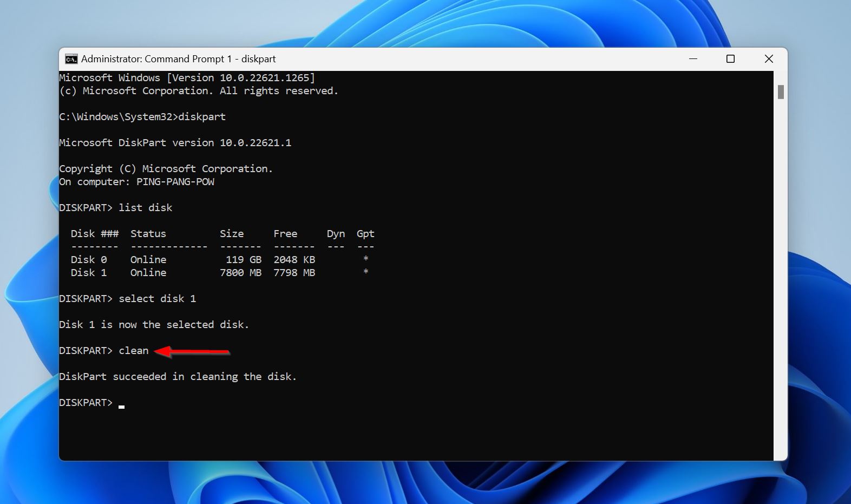Click the window title text in title bar
The width and height of the screenshot is (851, 504).
click(x=178, y=59)
